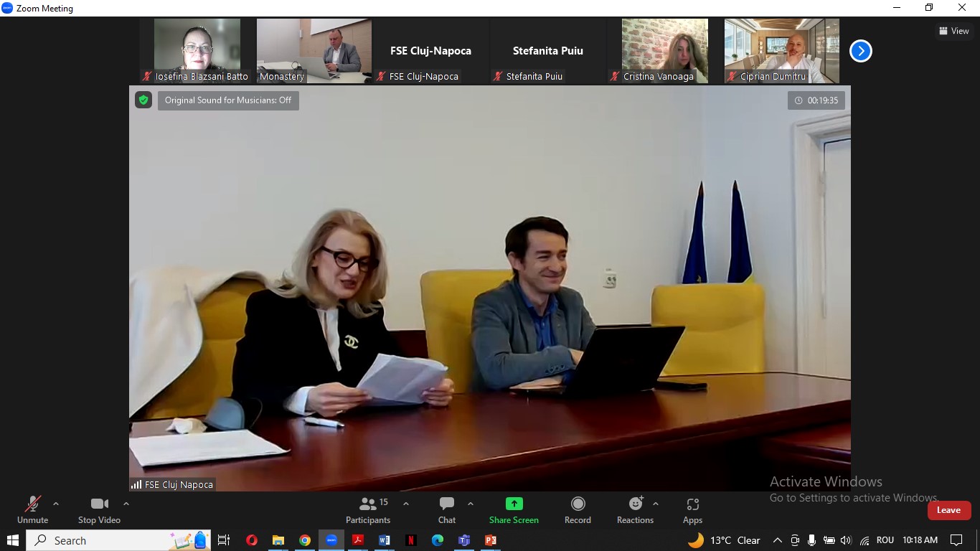Viewport: 980px width, 551px height.
Task: Expand the arrow next to Reactions
Action: tap(656, 504)
